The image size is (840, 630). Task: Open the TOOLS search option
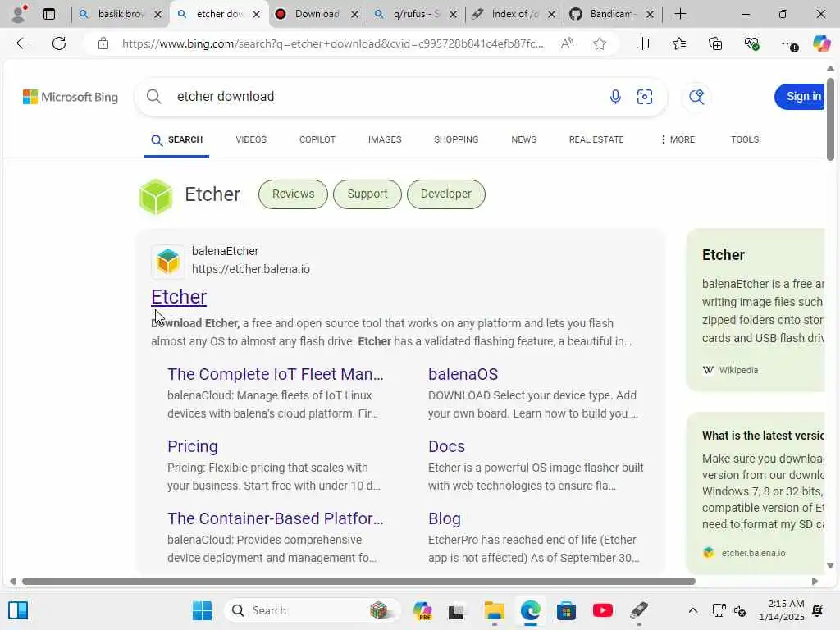point(745,139)
